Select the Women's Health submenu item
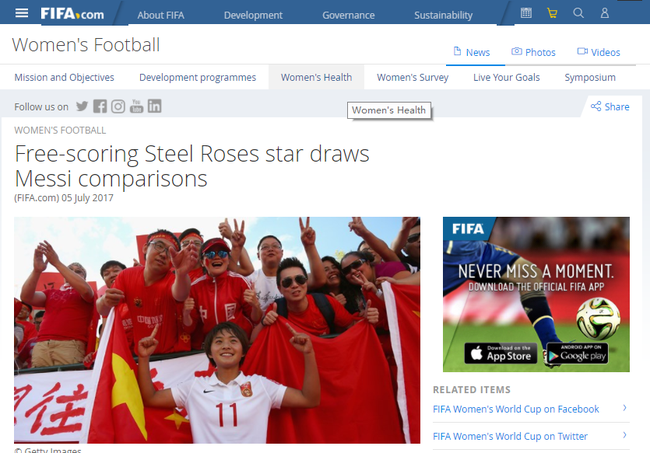The width and height of the screenshot is (650, 453). click(316, 78)
